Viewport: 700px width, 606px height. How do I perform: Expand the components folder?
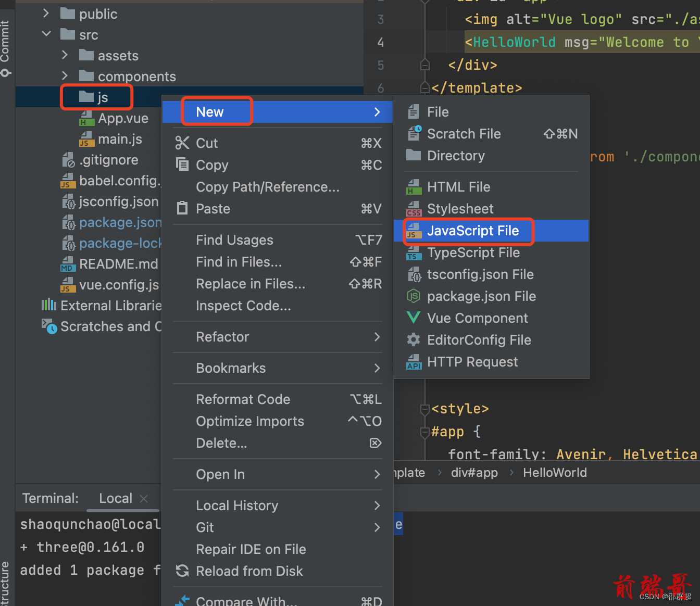(65, 76)
